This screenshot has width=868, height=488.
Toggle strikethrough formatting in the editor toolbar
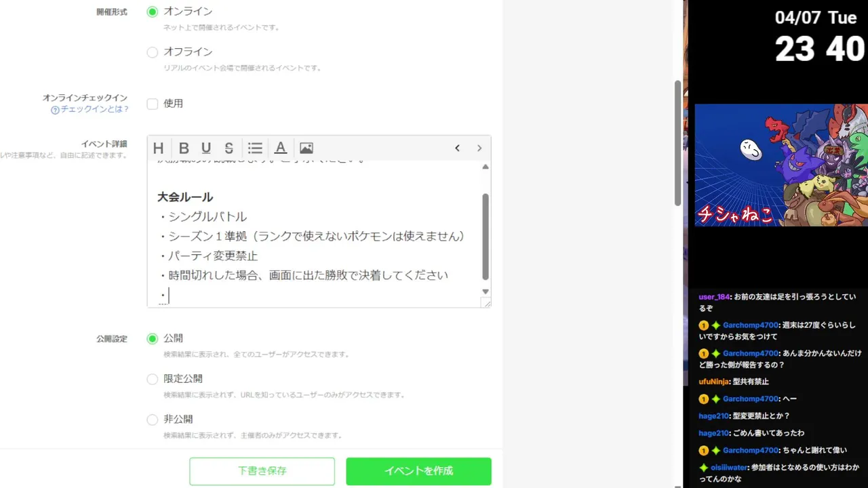(x=229, y=148)
